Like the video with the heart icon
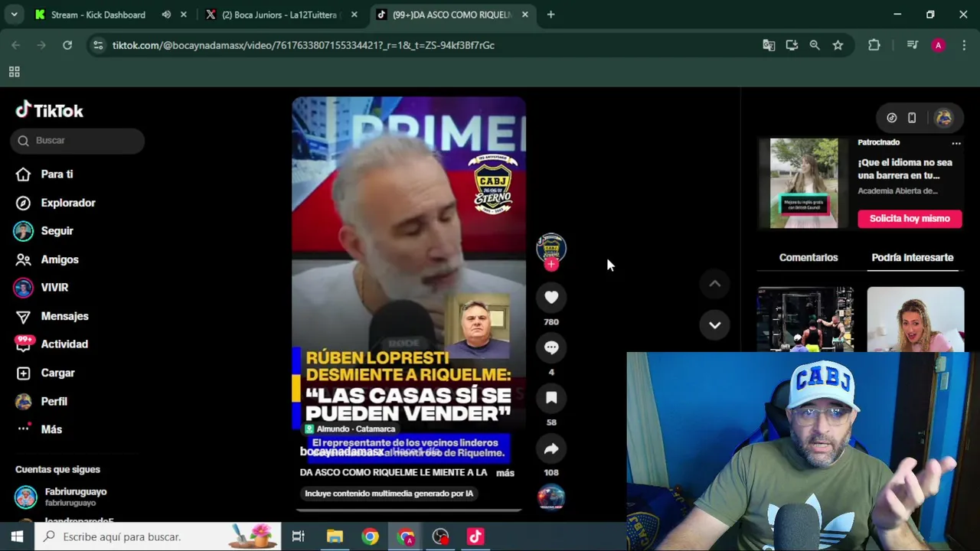The width and height of the screenshot is (980, 551). click(x=551, y=297)
